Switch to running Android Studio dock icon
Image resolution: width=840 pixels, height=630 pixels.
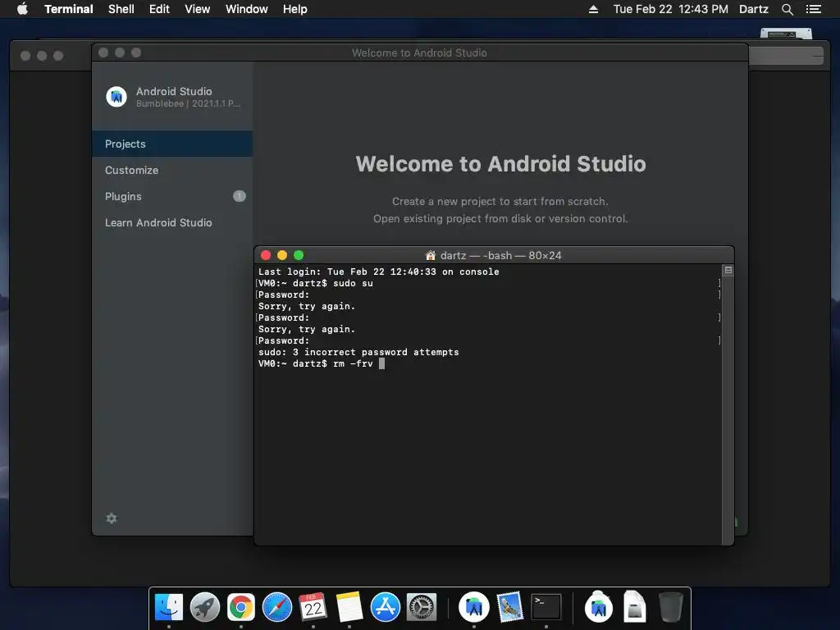pyautogui.click(x=473, y=607)
